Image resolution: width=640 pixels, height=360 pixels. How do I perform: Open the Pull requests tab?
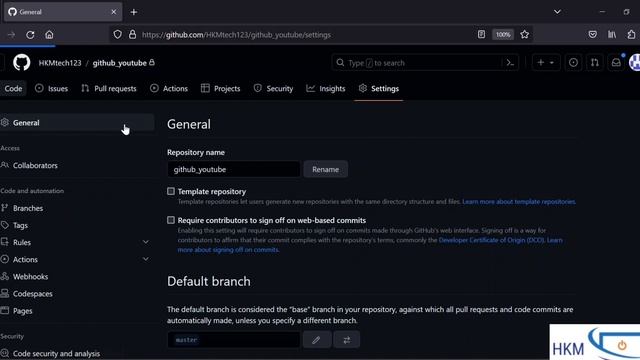point(109,89)
